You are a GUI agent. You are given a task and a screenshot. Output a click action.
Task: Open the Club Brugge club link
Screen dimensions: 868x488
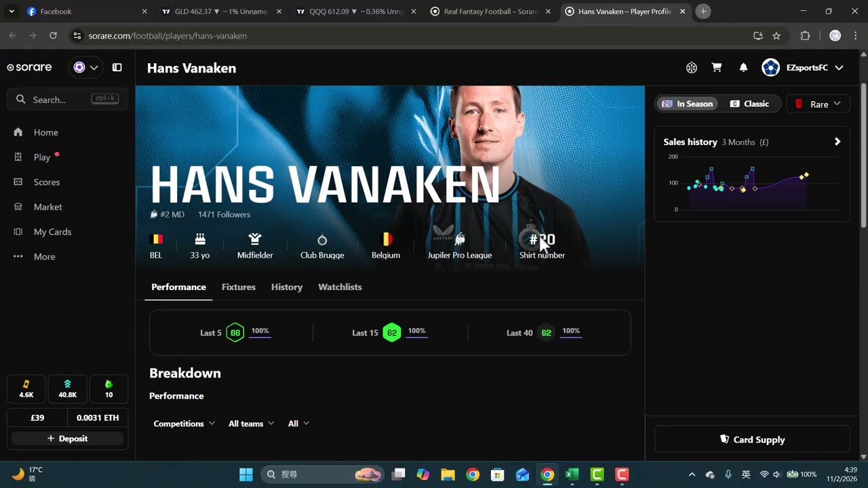322,247
